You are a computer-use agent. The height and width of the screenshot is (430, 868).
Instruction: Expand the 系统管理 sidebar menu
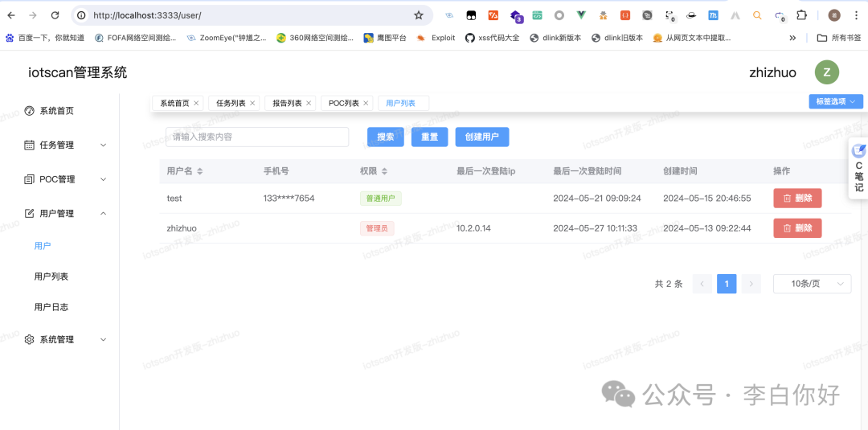[103, 340]
